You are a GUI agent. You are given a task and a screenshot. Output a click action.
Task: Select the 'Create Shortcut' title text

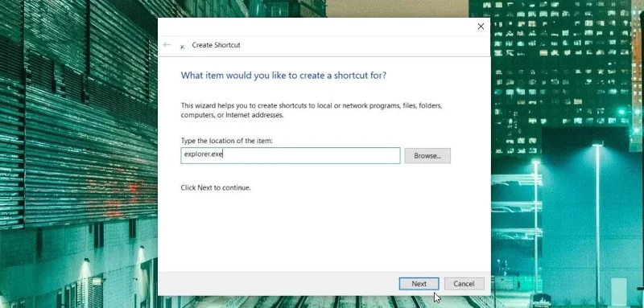pos(216,45)
